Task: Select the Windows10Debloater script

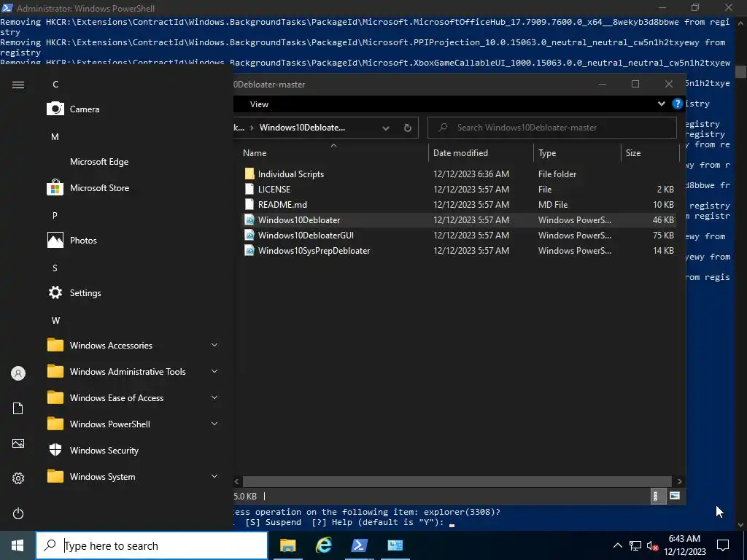Action: pyautogui.click(x=298, y=220)
